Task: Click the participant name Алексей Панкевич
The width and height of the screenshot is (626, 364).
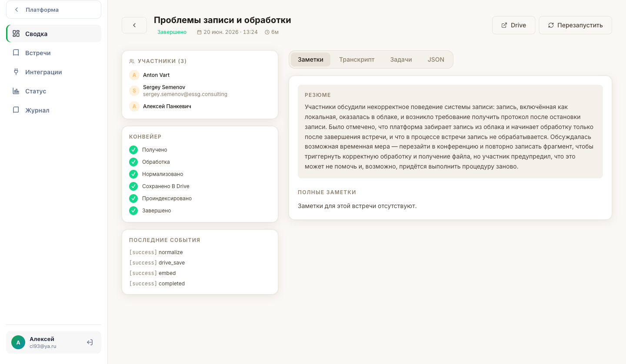Action: pos(167,106)
